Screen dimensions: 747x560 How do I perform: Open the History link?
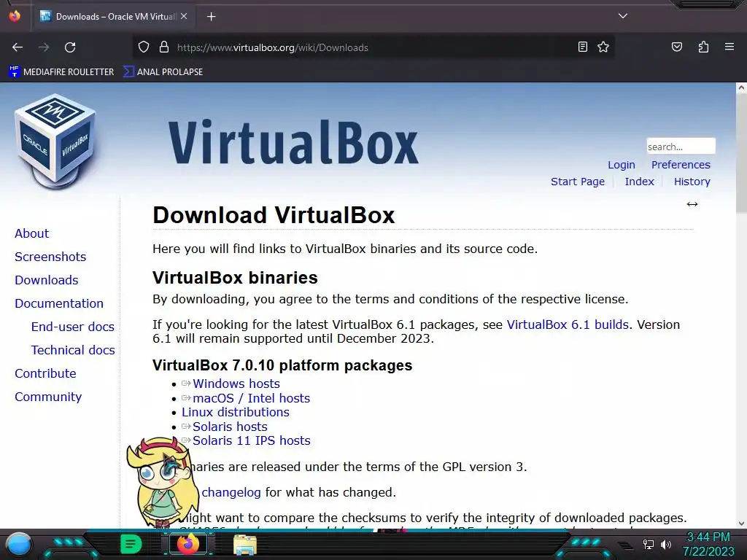tap(692, 182)
